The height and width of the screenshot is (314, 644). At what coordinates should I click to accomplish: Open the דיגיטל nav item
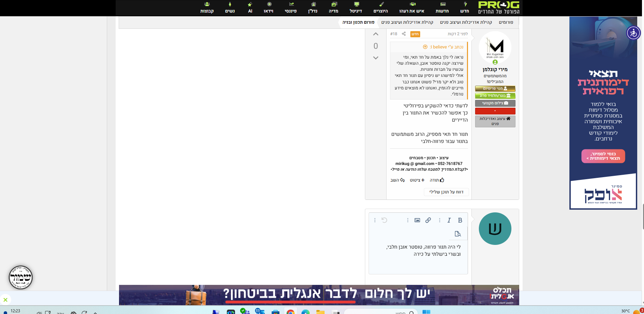coord(356,8)
